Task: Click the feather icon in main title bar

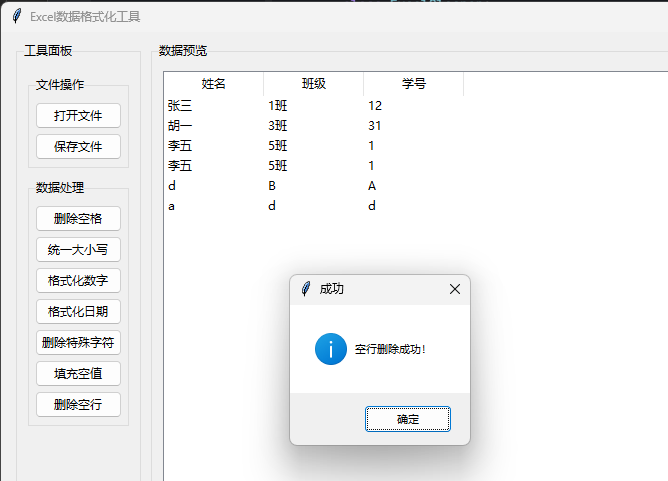Action: [x=17, y=17]
